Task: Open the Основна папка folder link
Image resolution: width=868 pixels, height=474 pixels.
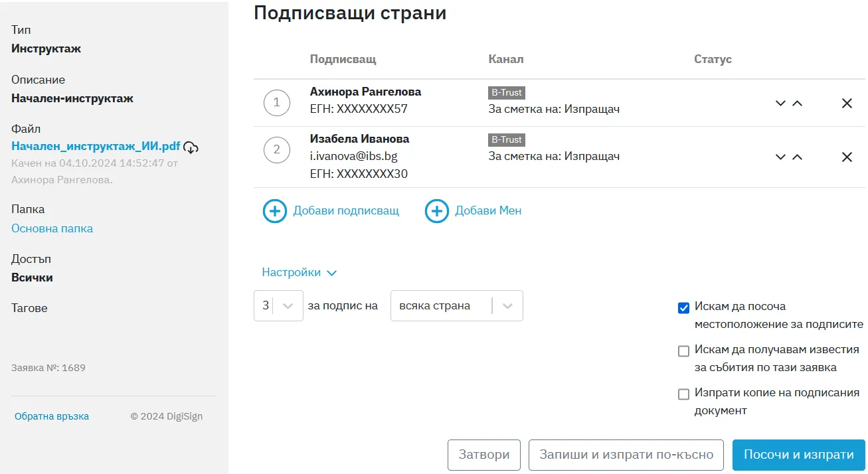Action: [x=52, y=228]
